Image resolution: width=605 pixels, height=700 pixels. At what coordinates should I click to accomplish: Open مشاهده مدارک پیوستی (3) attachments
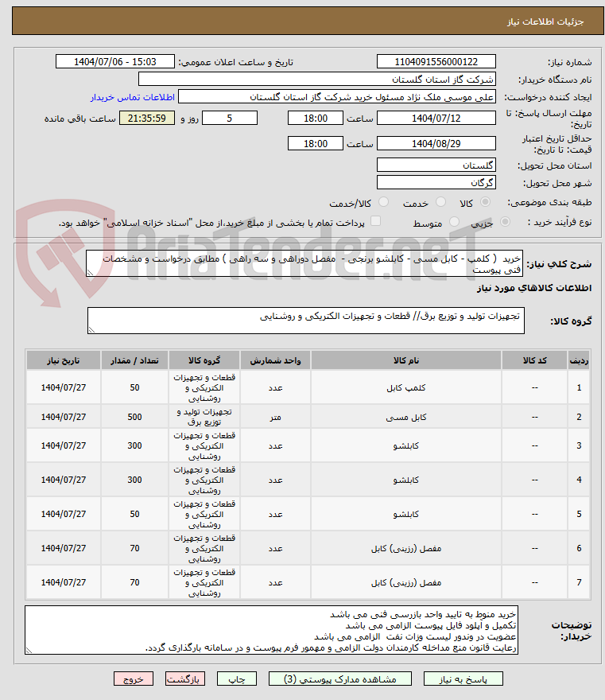(340, 679)
